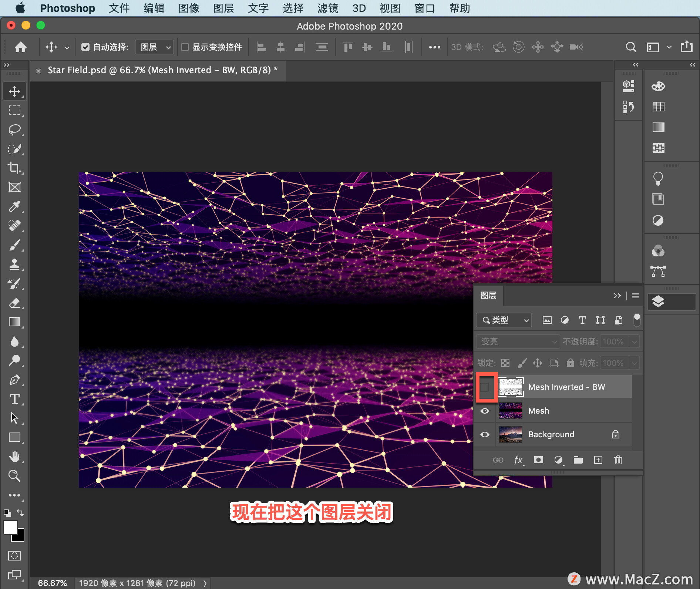Open the 类型 layer filter dropdown

click(x=504, y=320)
